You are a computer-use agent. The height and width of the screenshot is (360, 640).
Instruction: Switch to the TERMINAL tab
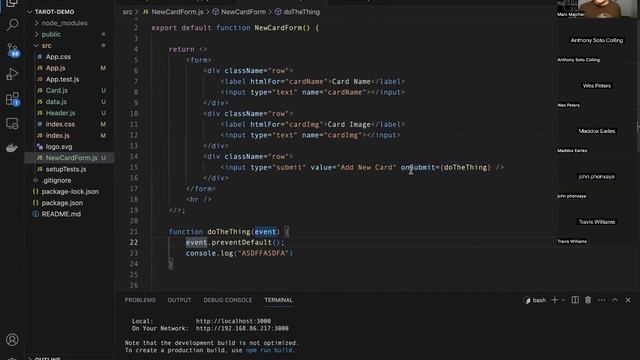pos(278,300)
